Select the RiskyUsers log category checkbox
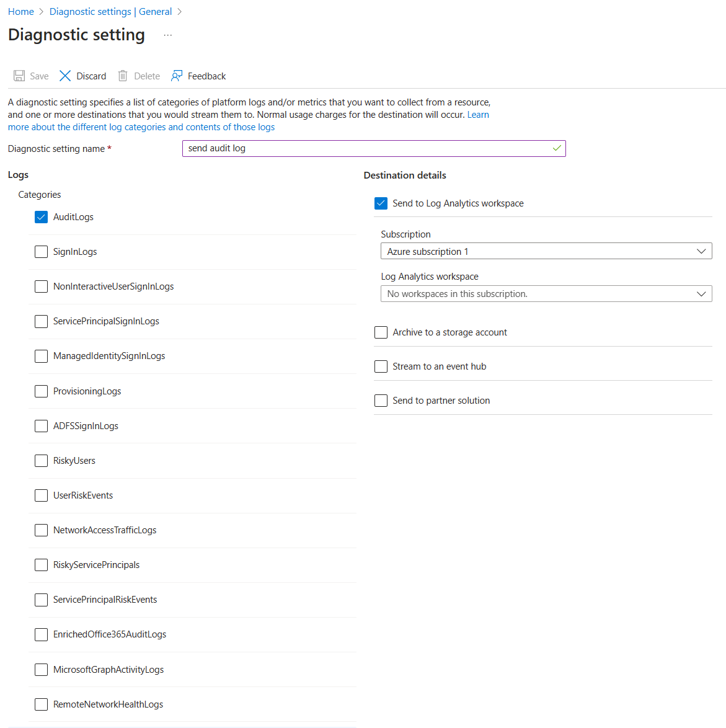The height and width of the screenshot is (728, 726). click(x=42, y=461)
